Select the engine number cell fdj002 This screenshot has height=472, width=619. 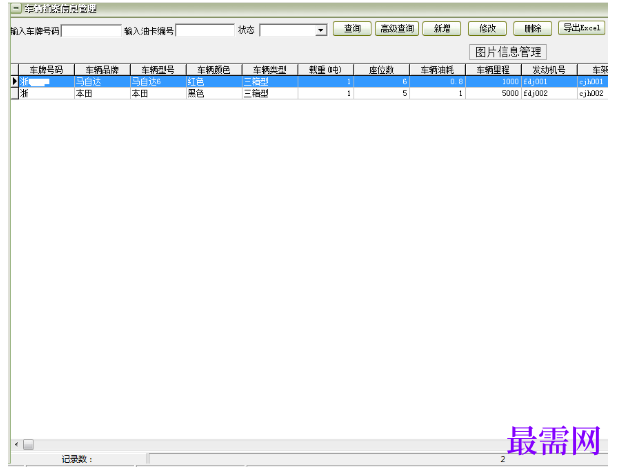[549, 94]
